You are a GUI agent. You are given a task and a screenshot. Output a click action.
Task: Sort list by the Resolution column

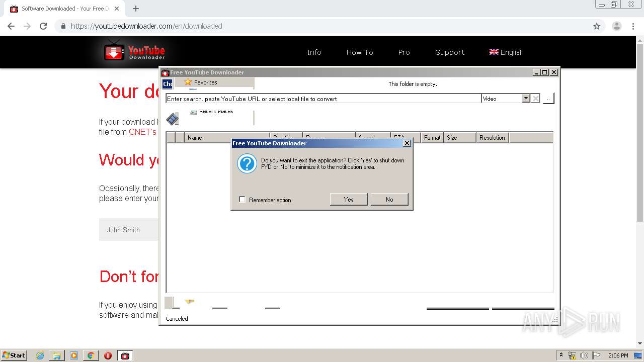(x=492, y=137)
